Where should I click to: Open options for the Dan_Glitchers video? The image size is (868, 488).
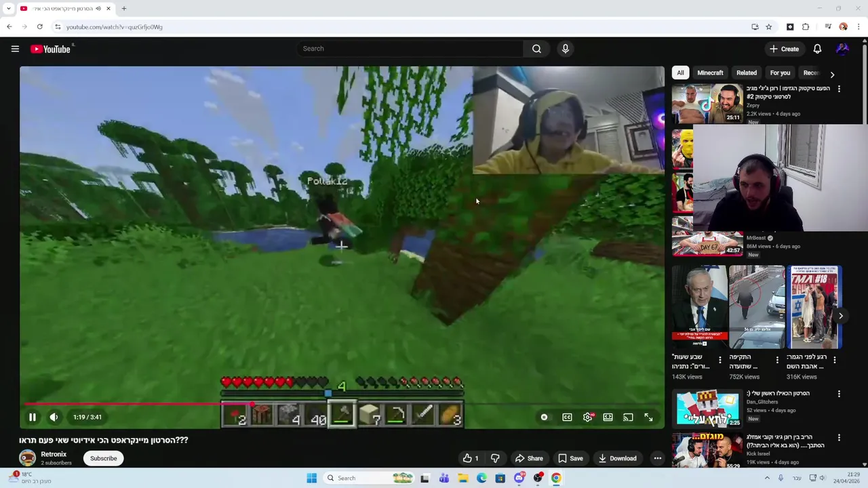click(839, 394)
